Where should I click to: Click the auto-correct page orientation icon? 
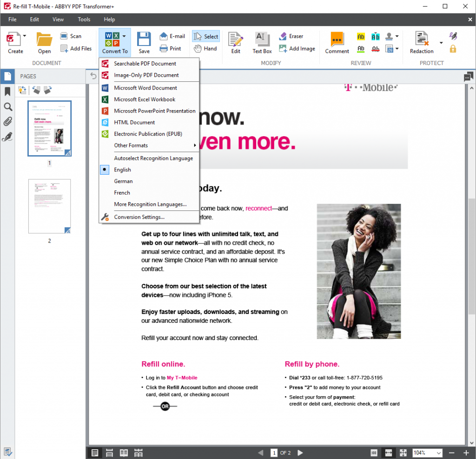[x=22, y=90]
